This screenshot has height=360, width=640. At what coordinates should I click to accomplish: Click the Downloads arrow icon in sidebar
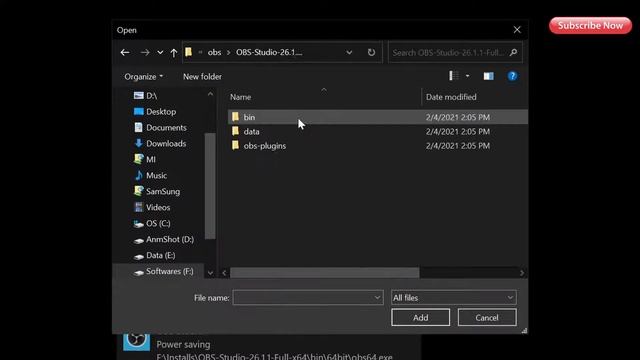pyautogui.click(x=139, y=143)
